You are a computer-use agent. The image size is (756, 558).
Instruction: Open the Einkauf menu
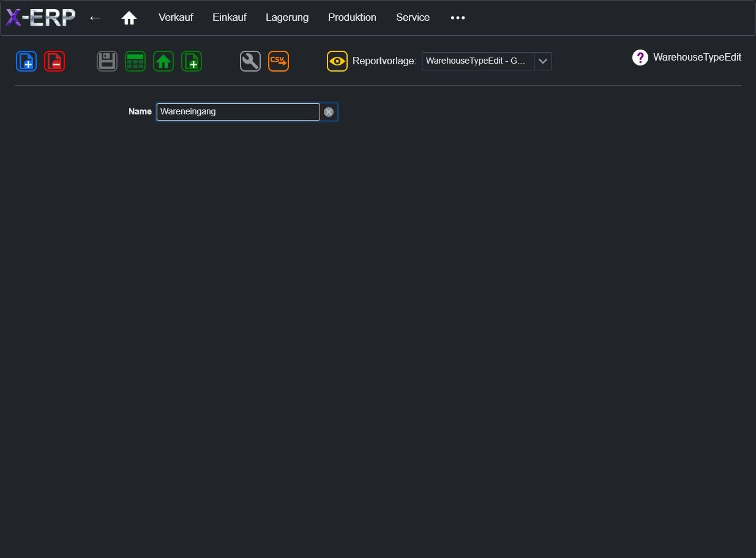(x=230, y=18)
